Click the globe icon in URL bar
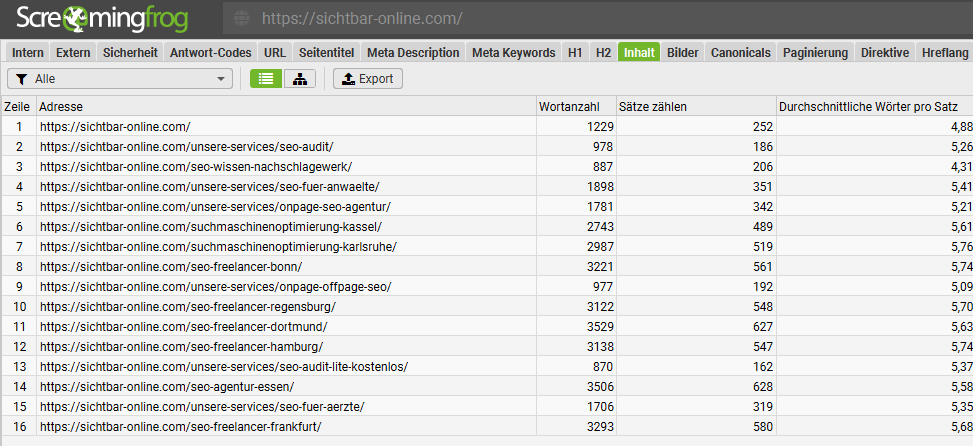Viewport: 973px width, 446px height. click(x=240, y=18)
